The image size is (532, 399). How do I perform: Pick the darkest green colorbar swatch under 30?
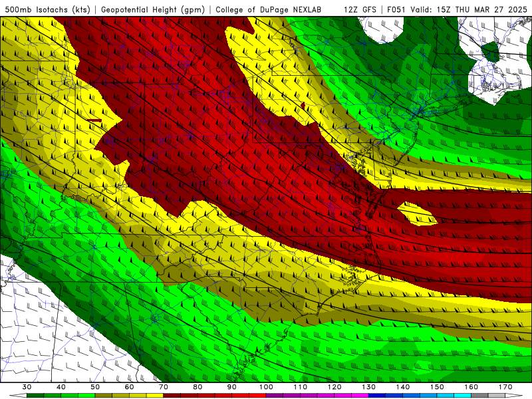coord(35,396)
